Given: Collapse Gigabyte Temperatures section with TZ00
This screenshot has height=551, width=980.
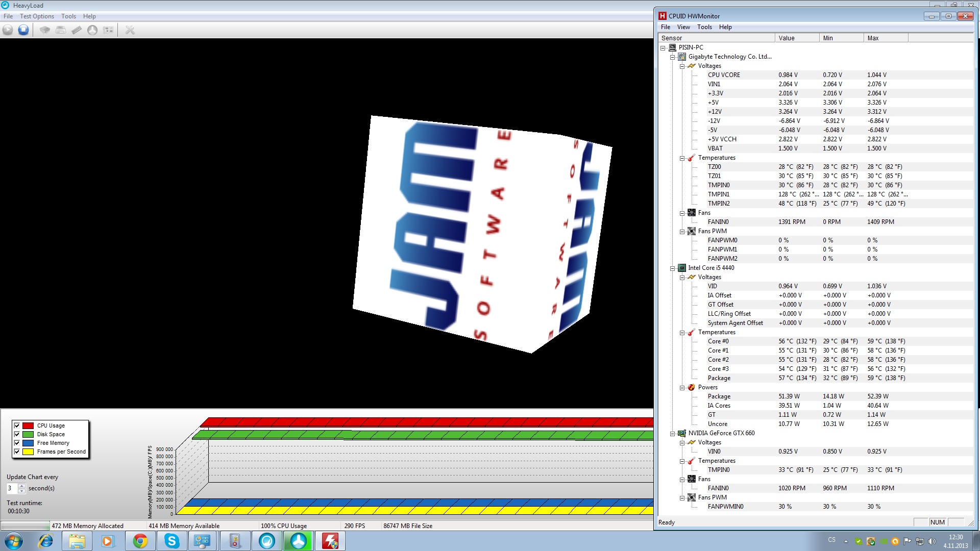Looking at the screenshot, I should (682, 158).
